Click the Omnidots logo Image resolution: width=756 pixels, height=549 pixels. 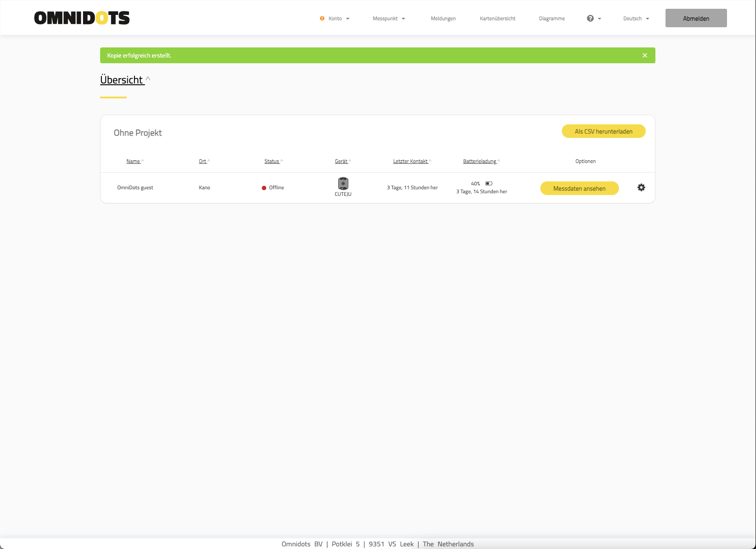pyautogui.click(x=82, y=18)
